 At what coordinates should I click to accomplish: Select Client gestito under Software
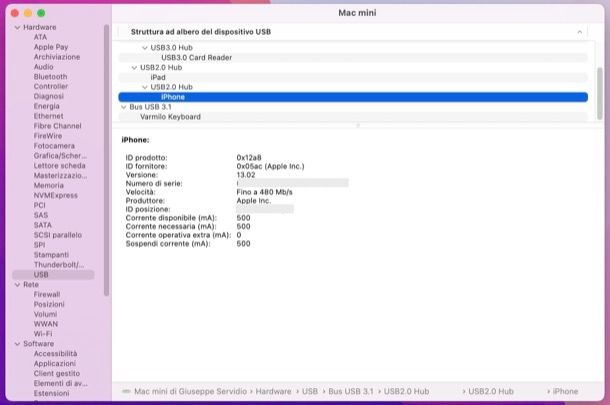[x=57, y=373]
